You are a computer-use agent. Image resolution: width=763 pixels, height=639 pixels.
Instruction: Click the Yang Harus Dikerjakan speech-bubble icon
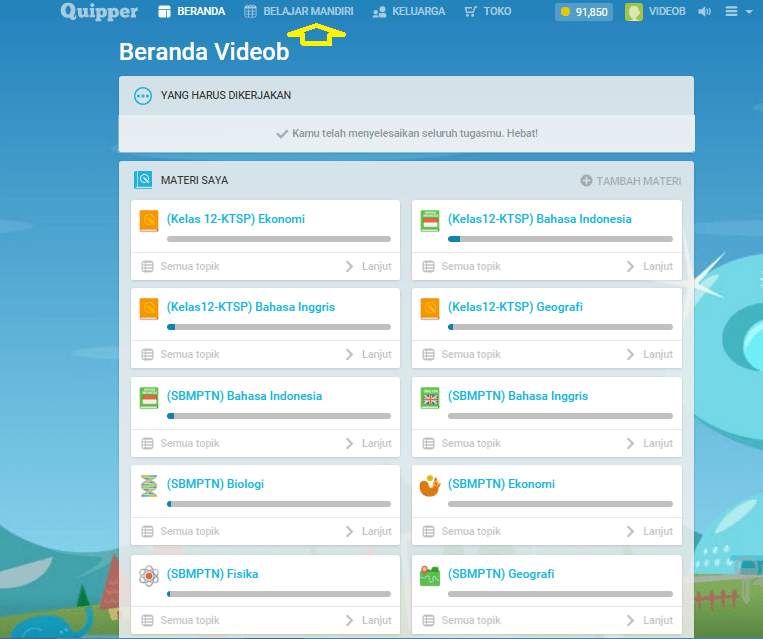[x=143, y=96]
